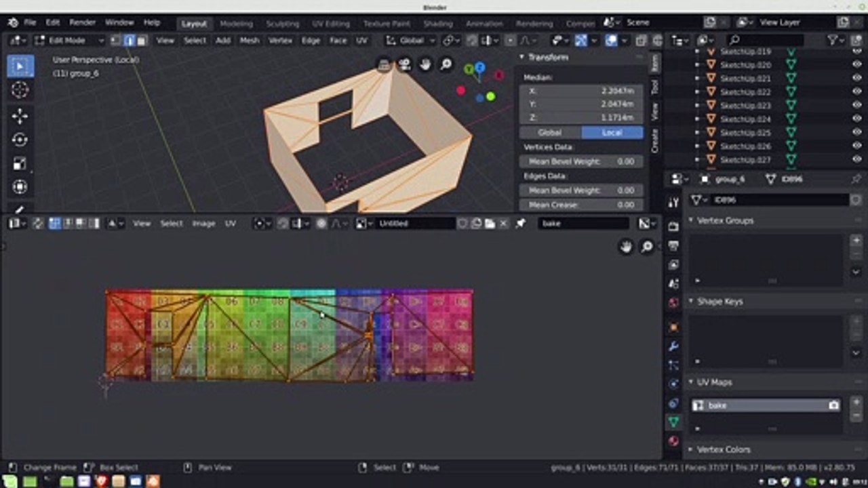Switch transform to Local
Viewport: 868px width, 488px height.
pyautogui.click(x=612, y=132)
